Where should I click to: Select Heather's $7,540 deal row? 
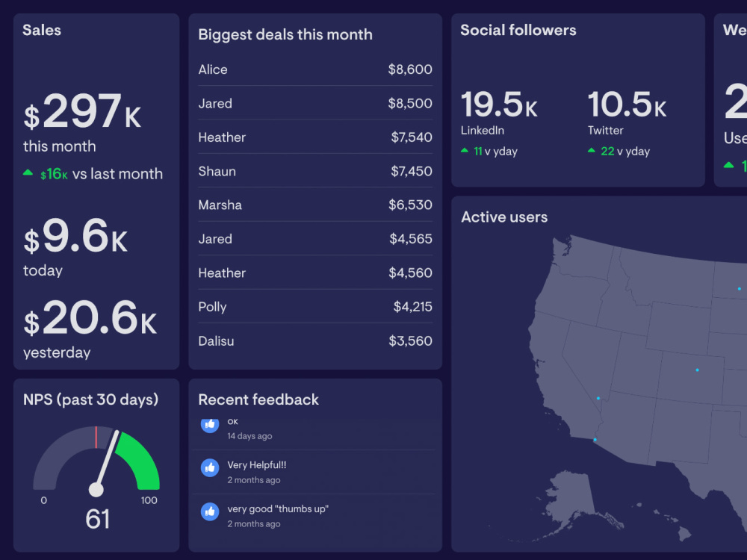click(315, 137)
